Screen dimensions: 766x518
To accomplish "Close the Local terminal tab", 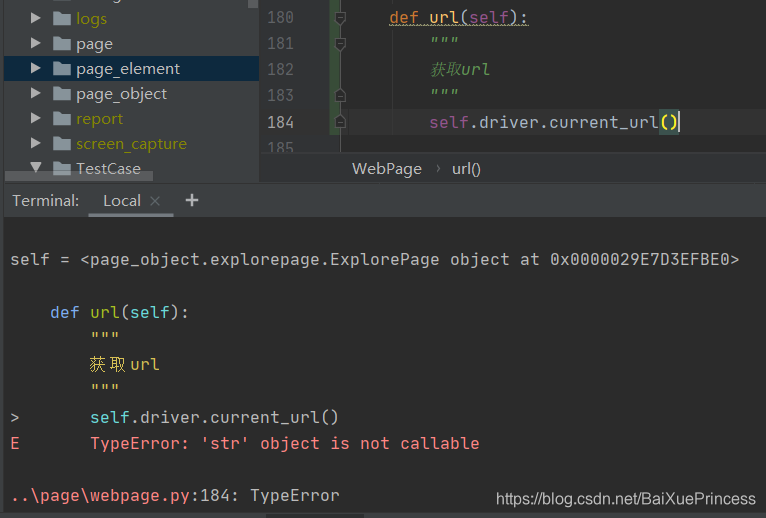I will tap(155, 200).
